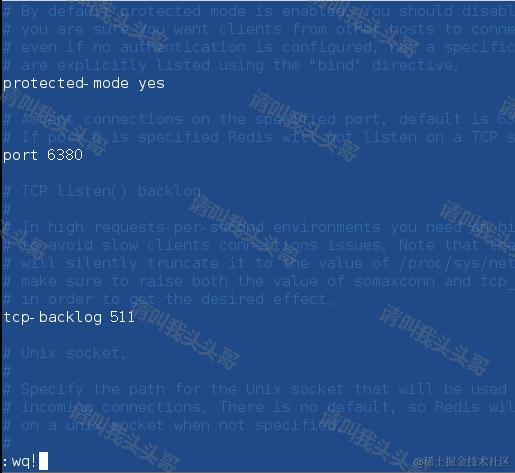Click the comment 'Accept connections on the specified port'
The height and width of the screenshot is (473, 515).
[x=259, y=119]
